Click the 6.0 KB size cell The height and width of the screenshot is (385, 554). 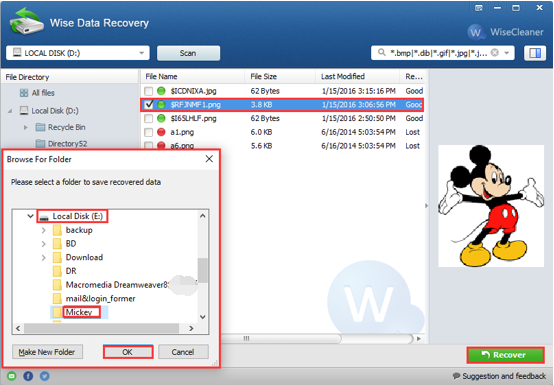coord(261,132)
